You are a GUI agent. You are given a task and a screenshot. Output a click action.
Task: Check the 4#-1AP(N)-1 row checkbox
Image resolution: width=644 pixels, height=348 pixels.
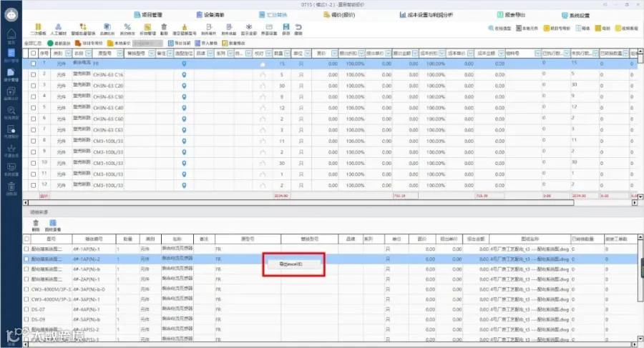pos(26,249)
